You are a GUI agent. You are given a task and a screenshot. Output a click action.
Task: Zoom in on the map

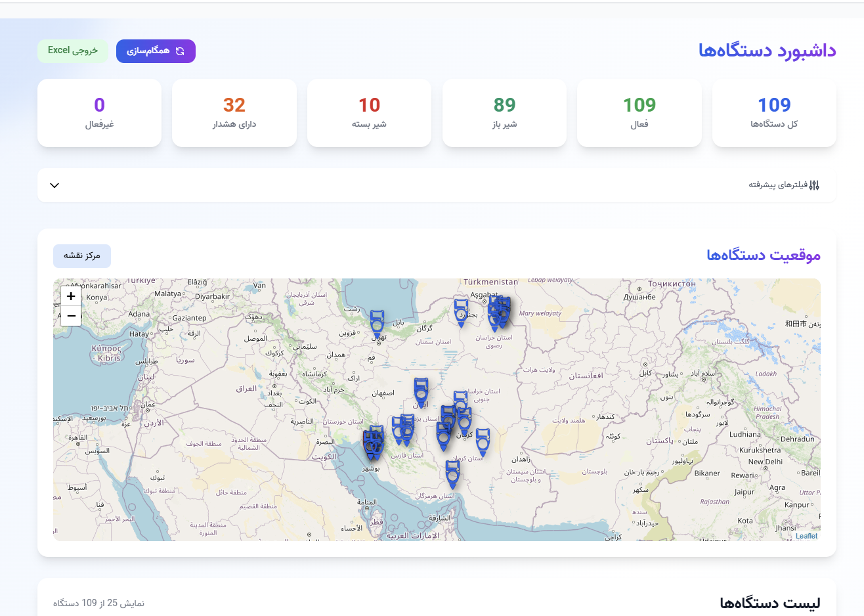click(x=71, y=296)
